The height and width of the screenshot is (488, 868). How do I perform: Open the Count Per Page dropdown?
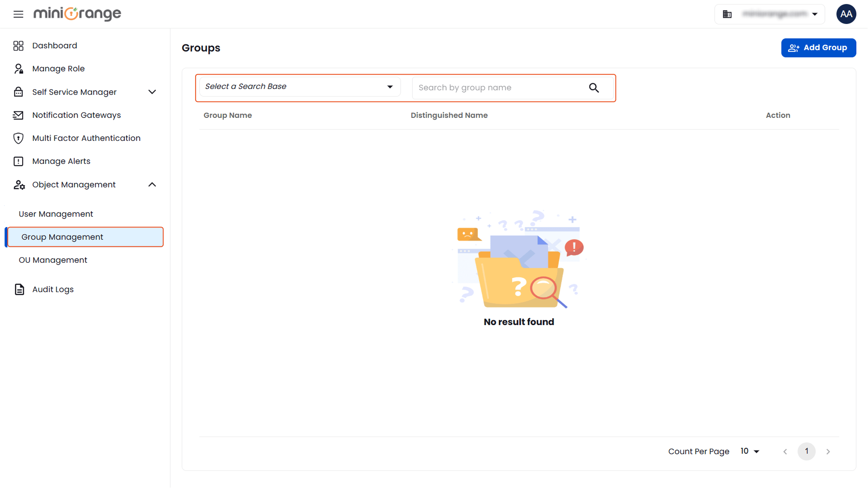pyautogui.click(x=749, y=451)
